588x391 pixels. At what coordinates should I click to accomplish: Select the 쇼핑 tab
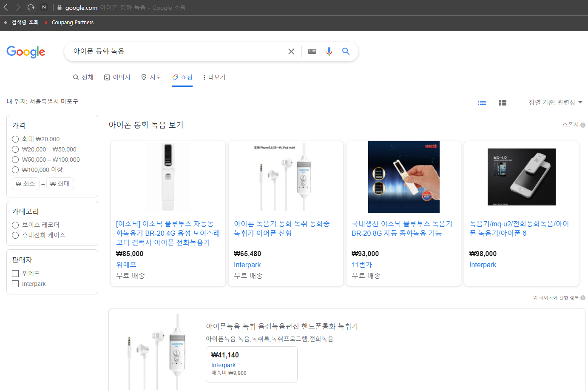pos(182,77)
